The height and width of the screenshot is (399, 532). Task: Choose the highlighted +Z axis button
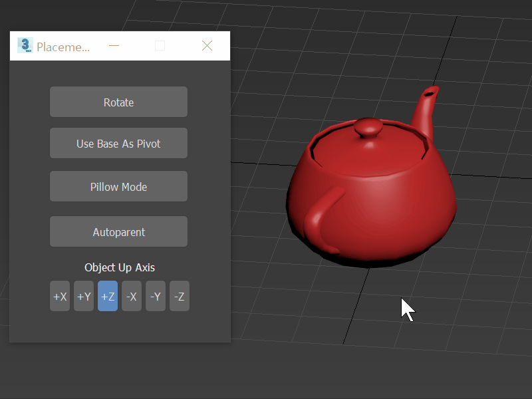pyautogui.click(x=108, y=296)
